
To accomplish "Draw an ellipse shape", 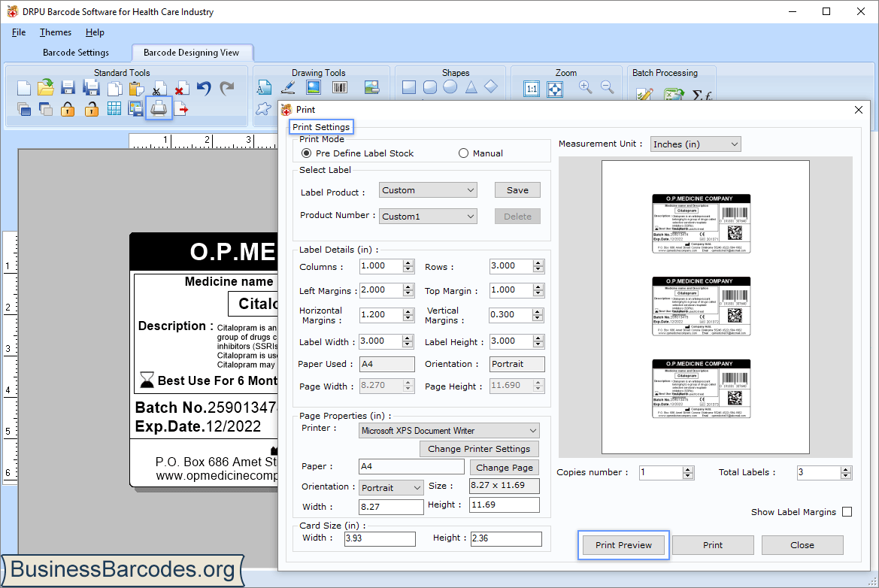I will point(450,87).
